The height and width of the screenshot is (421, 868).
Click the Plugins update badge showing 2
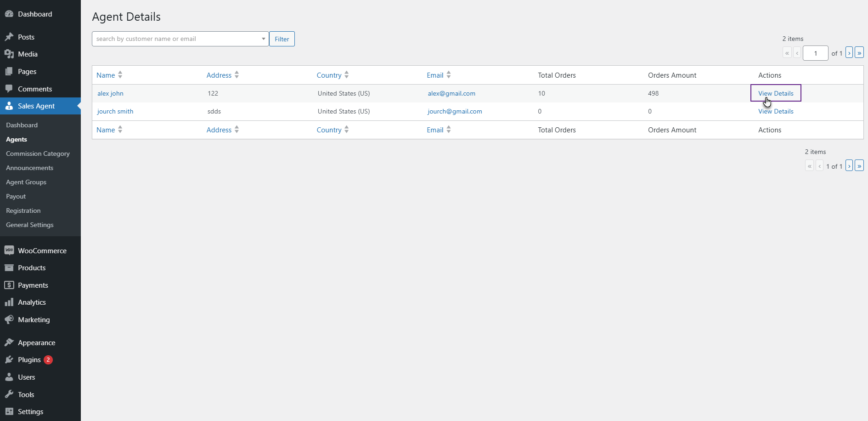tap(48, 360)
